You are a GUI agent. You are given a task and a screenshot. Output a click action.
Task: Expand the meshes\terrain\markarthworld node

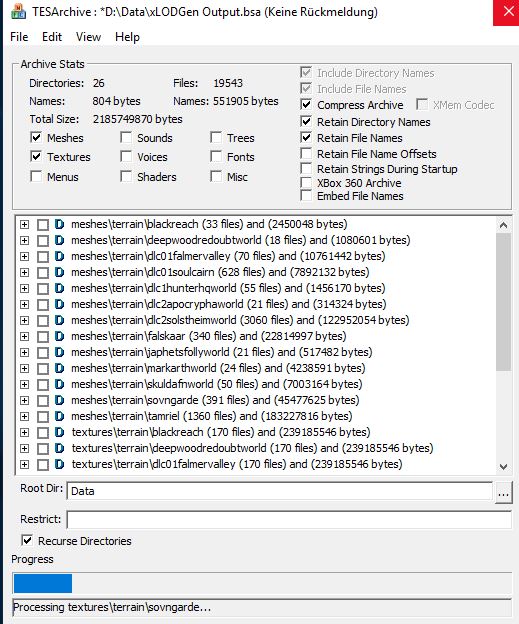[24, 368]
